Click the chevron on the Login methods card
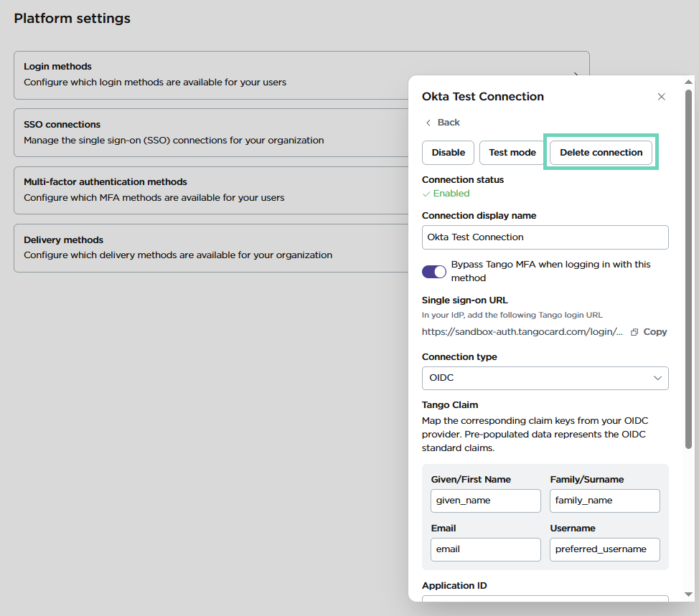Viewport: 699px width, 616px height. [x=576, y=73]
